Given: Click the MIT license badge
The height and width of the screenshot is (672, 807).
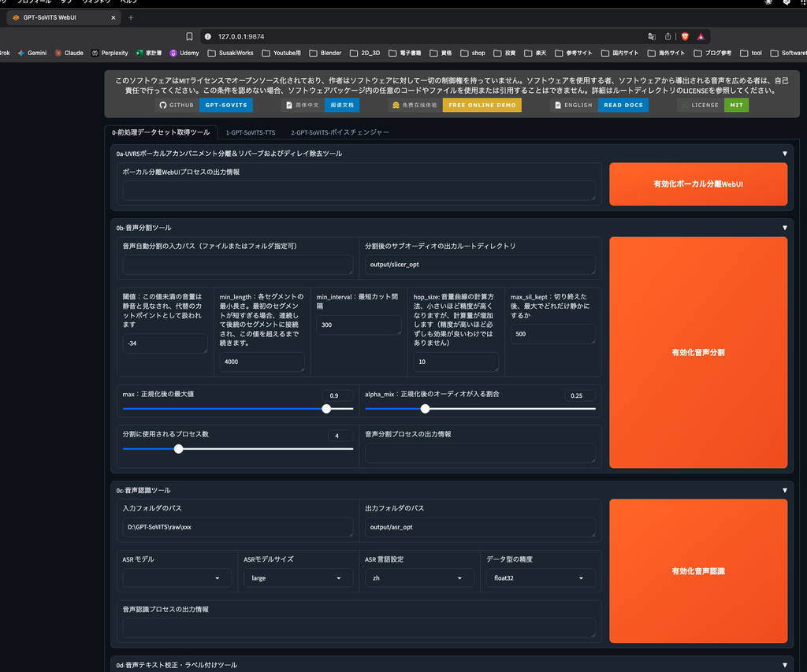Looking at the screenshot, I should pyautogui.click(x=737, y=105).
